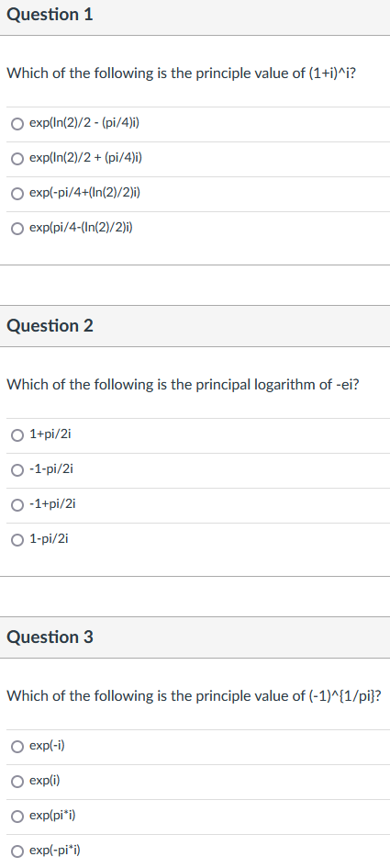This screenshot has width=390, height=868.
Task: Choose option exp(pi/4-(ln(2)/2)i)
Action: 17,228
